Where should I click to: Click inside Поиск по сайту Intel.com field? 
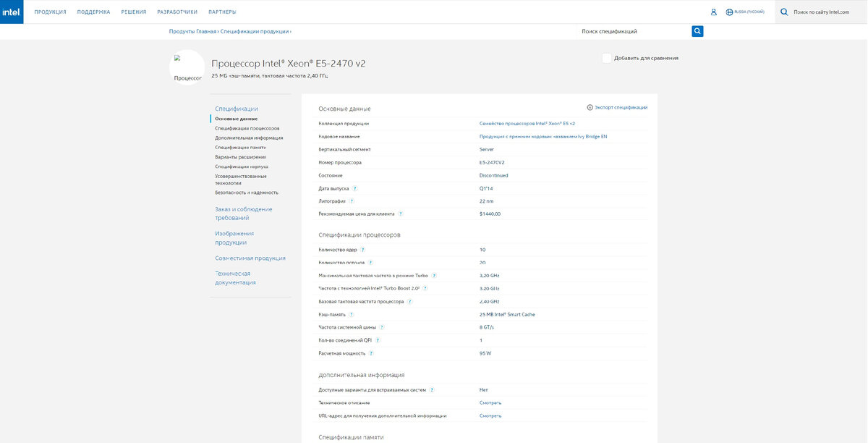[x=822, y=12]
